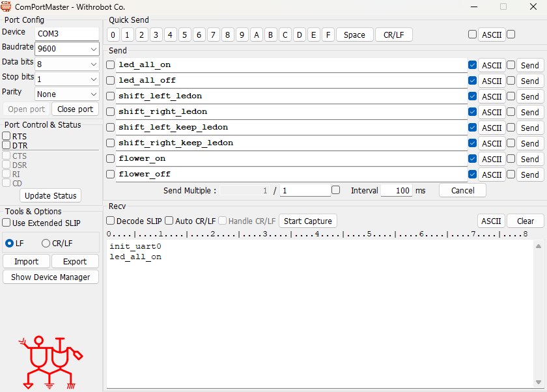The width and height of the screenshot is (547, 392).
Task: Click the Interval 100 ms field
Action: [x=397, y=190]
